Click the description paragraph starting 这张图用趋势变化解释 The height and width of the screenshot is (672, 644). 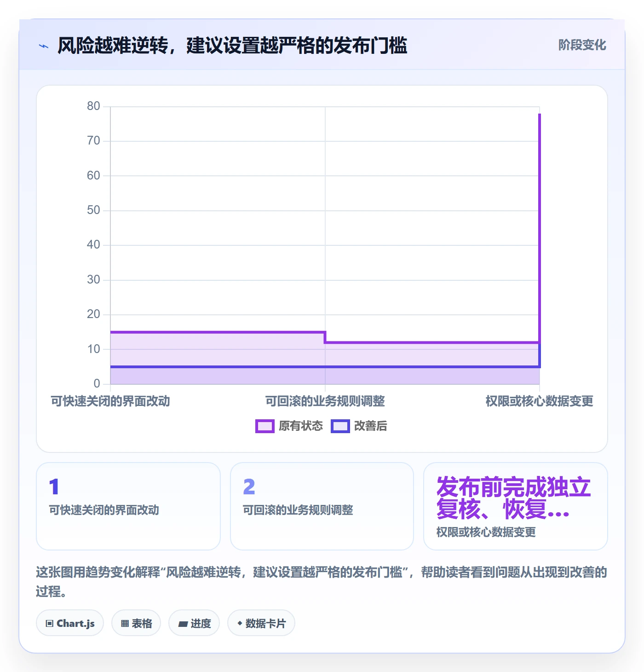[x=322, y=581]
